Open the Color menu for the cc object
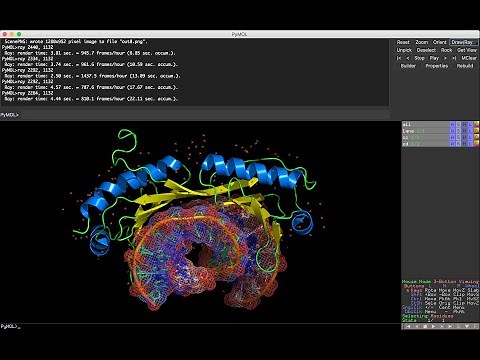The width and height of the screenshot is (480, 360). [x=476, y=137]
